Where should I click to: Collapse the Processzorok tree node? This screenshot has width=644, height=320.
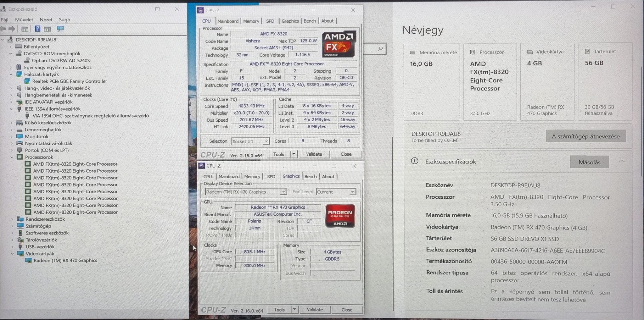[12, 157]
